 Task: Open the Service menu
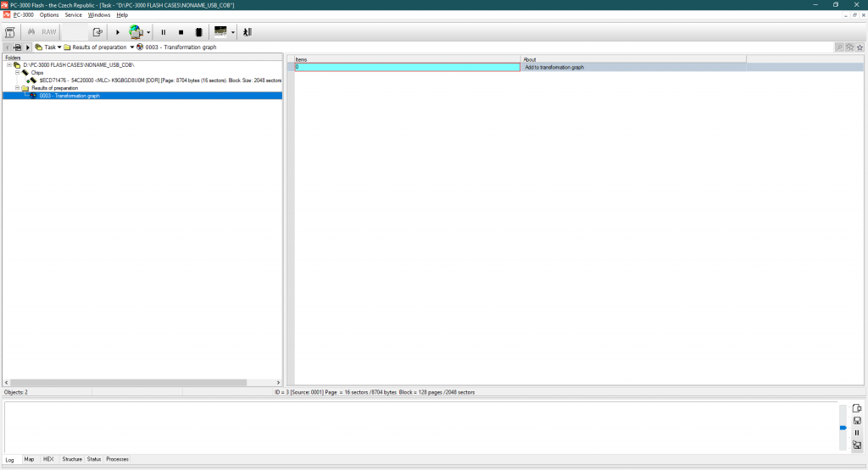73,14
